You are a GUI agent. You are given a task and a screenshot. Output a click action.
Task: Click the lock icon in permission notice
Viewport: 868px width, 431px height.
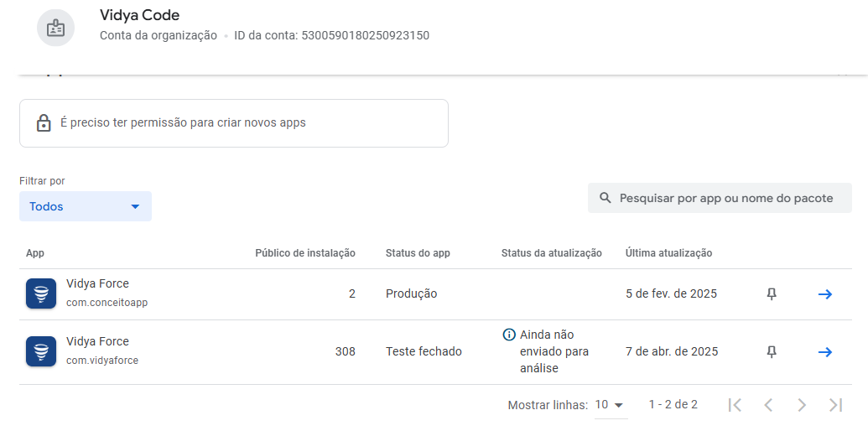(x=44, y=123)
